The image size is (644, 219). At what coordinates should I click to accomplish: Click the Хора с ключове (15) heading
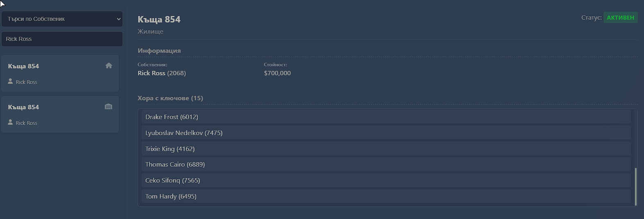click(x=170, y=98)
